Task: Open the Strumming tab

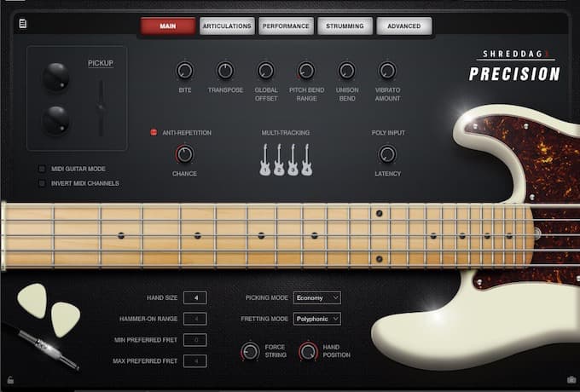Action: 345,26
